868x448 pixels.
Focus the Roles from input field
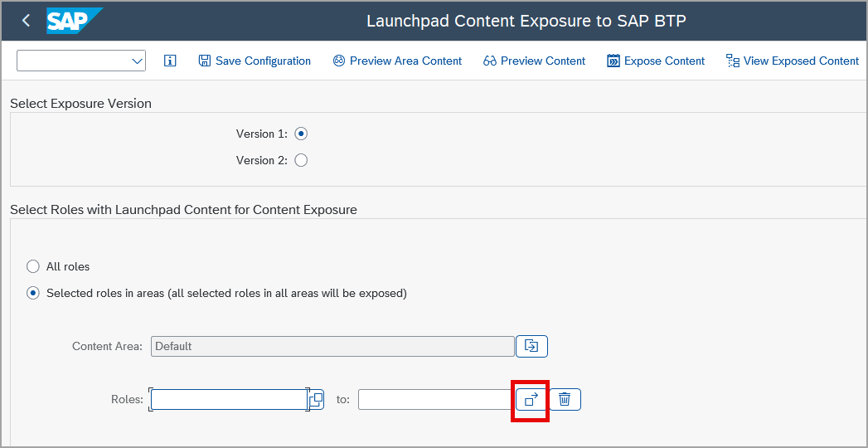pos(229,399)
